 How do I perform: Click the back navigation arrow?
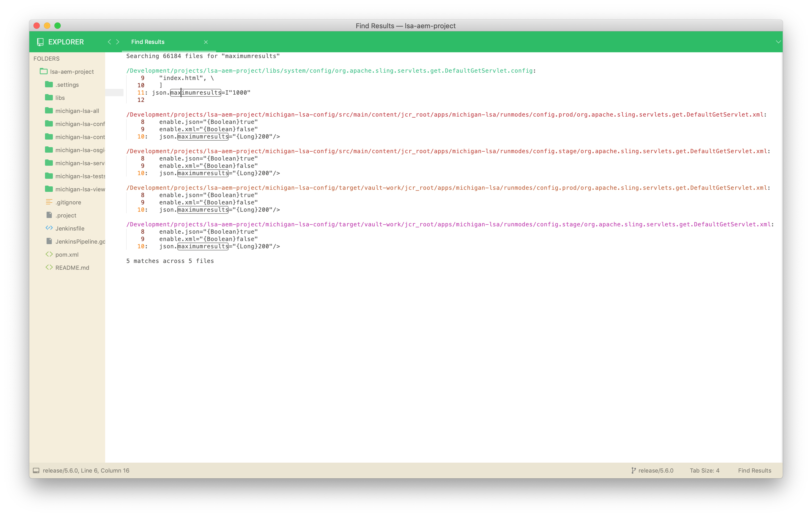click(x=109, y=42)
